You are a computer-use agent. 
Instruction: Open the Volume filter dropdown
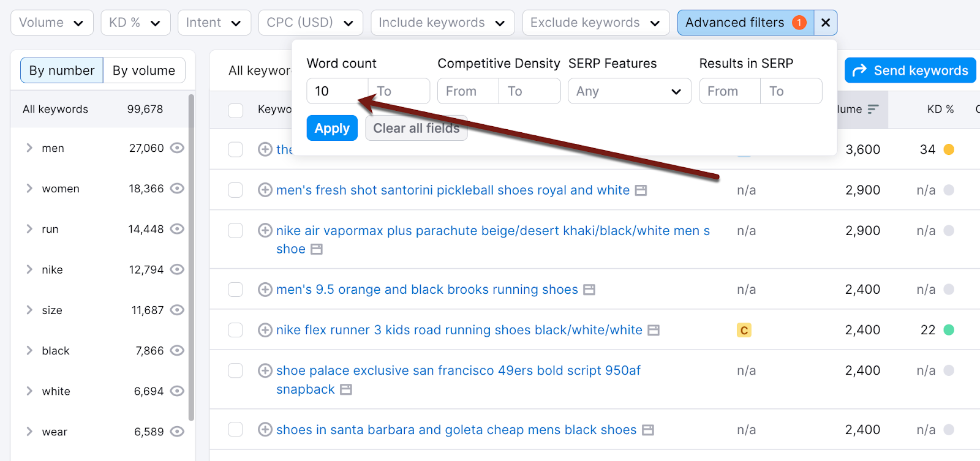click(x=52, y=23)
